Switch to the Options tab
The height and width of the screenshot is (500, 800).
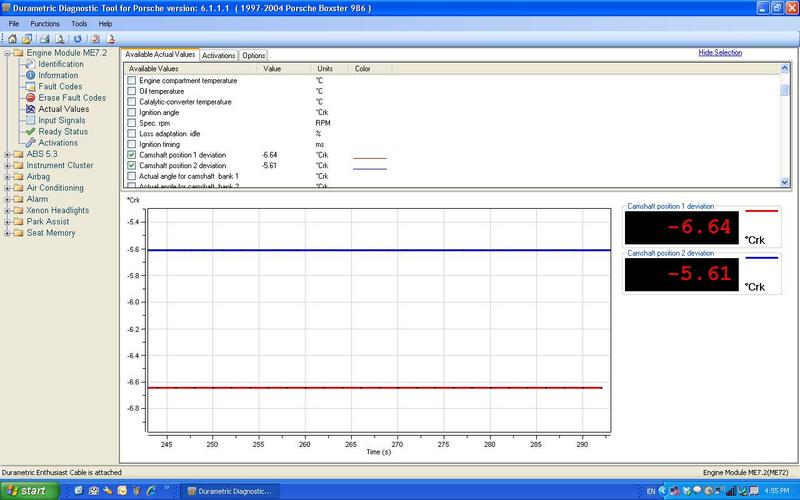pos(253,56)
